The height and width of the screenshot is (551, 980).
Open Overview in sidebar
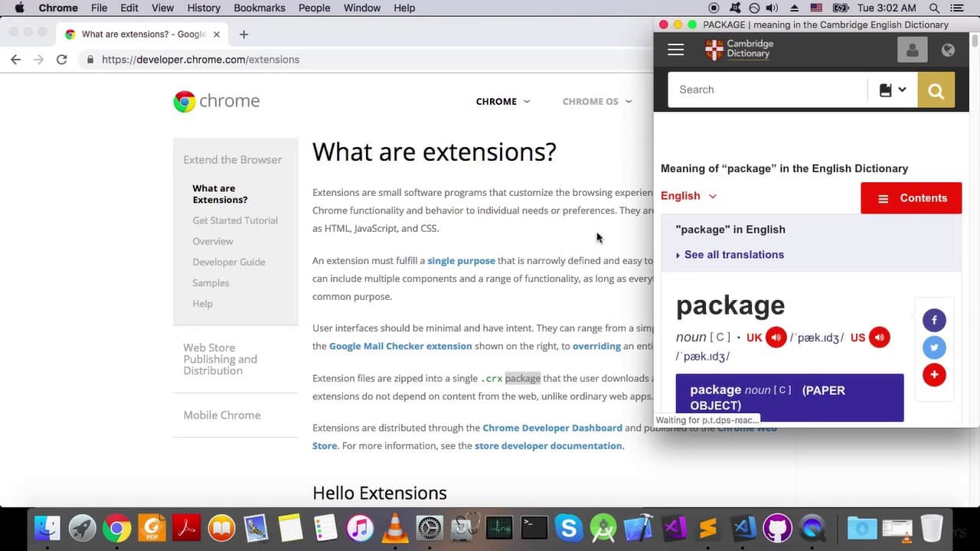[x=213, y=241]
